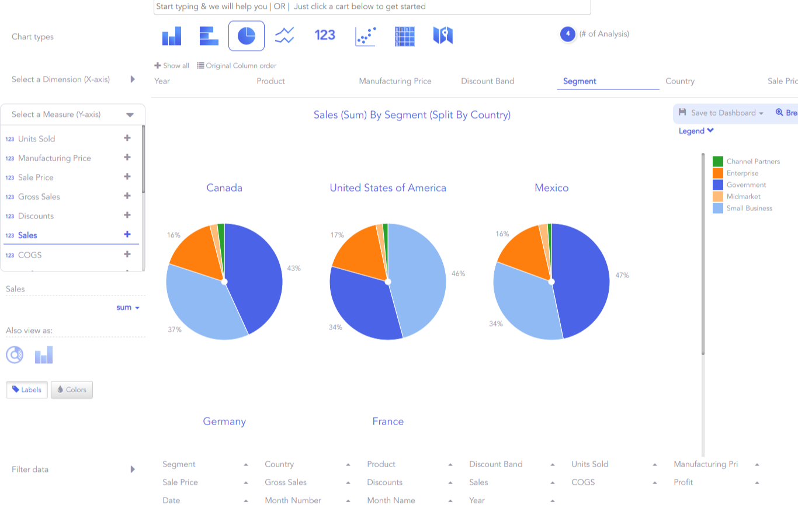Select the Country dimension tab
This screenshot has height=532, width=798.
coord(680,81)
